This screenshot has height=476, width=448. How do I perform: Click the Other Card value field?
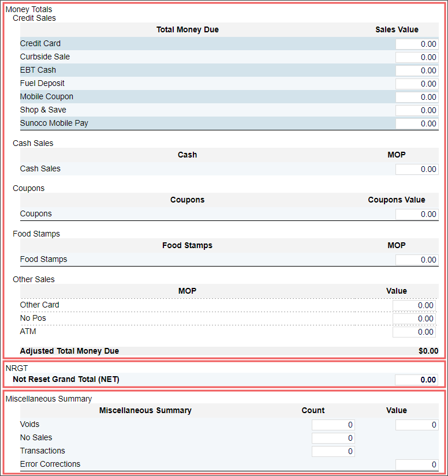point(414,306)
